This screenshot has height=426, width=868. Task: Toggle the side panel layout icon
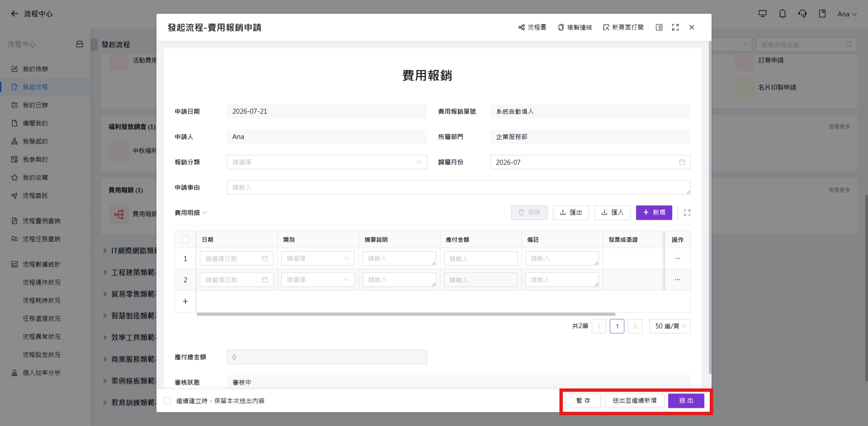click(x=659, y=28)
